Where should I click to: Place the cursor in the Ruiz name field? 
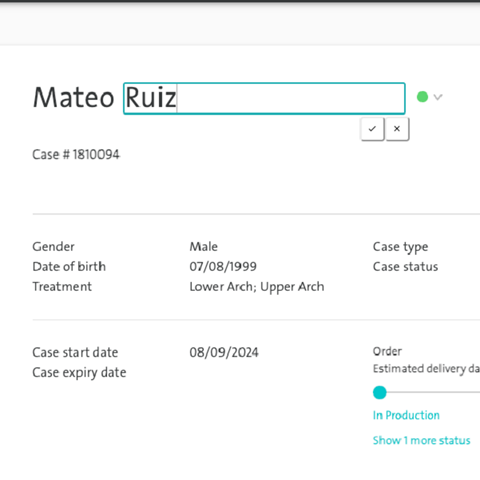(264, 98)
